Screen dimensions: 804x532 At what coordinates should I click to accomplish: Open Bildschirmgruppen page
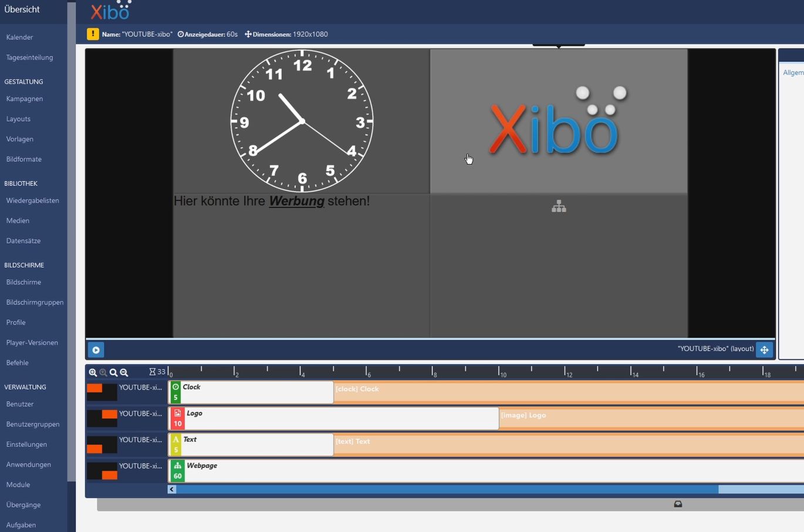(35, 303)
